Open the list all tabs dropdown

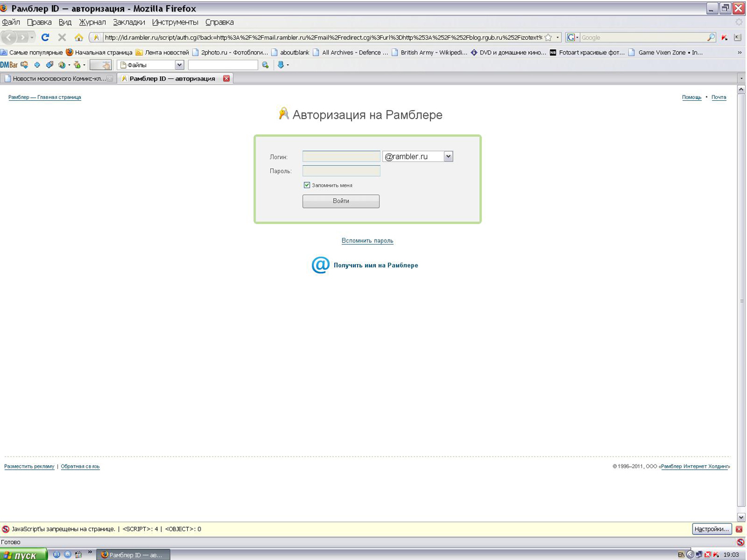(x=741, y=78)
